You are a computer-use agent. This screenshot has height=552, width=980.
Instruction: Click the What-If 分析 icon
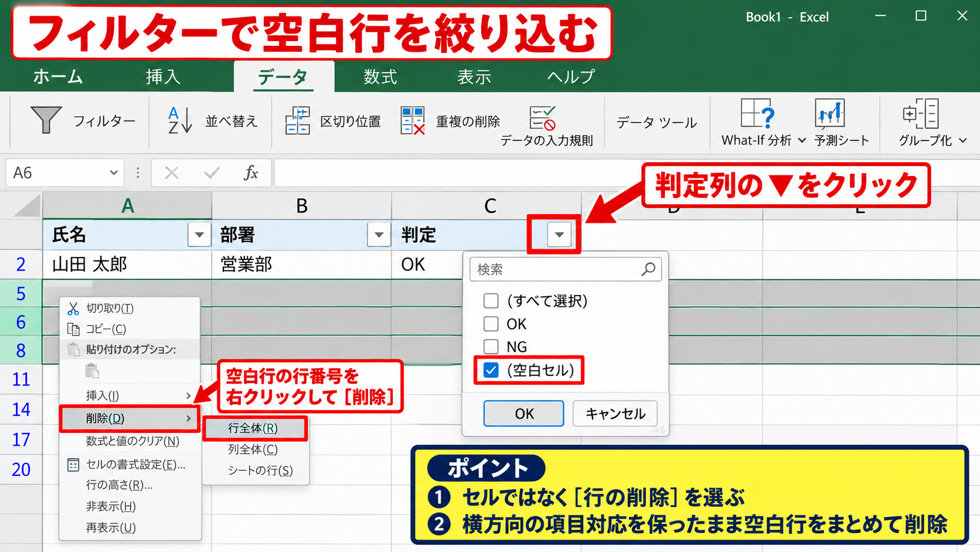click(757, 113)
